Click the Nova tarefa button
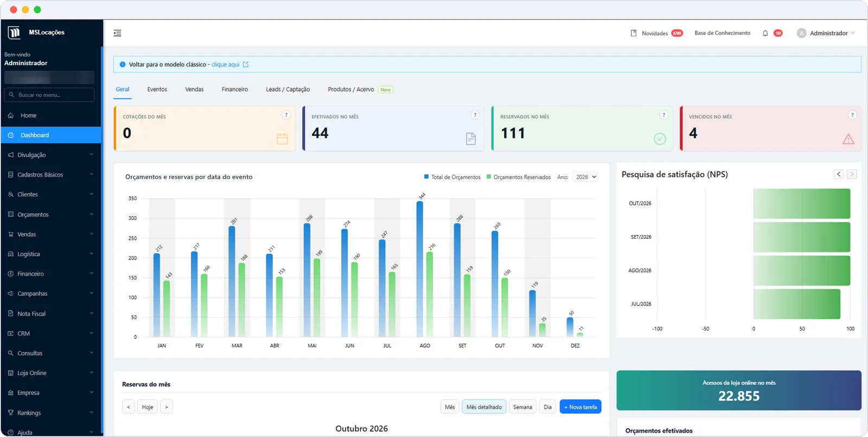868x437 pixels. [580, 407]
